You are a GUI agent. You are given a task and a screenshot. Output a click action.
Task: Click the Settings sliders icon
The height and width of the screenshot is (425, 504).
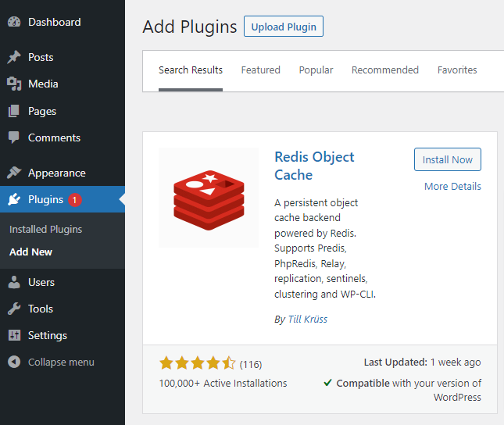click(14, 335)
